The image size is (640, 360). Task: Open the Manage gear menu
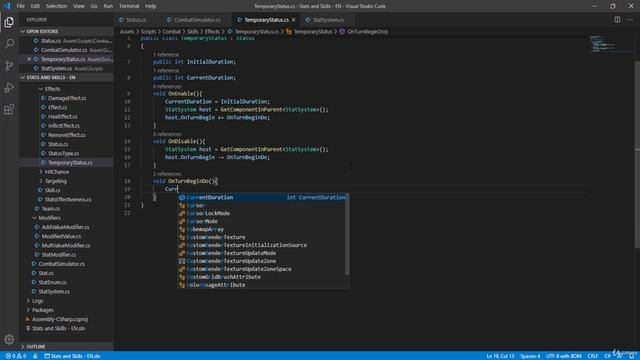(x=9, y=340)
